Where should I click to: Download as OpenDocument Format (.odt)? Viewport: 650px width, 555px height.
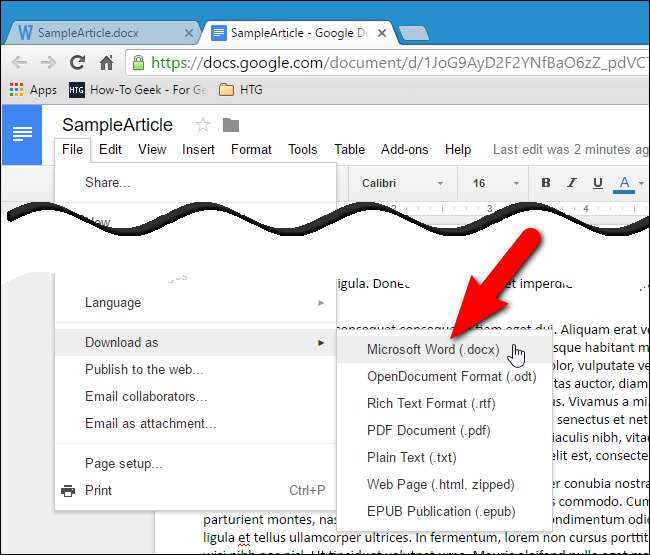click(444, 376)
